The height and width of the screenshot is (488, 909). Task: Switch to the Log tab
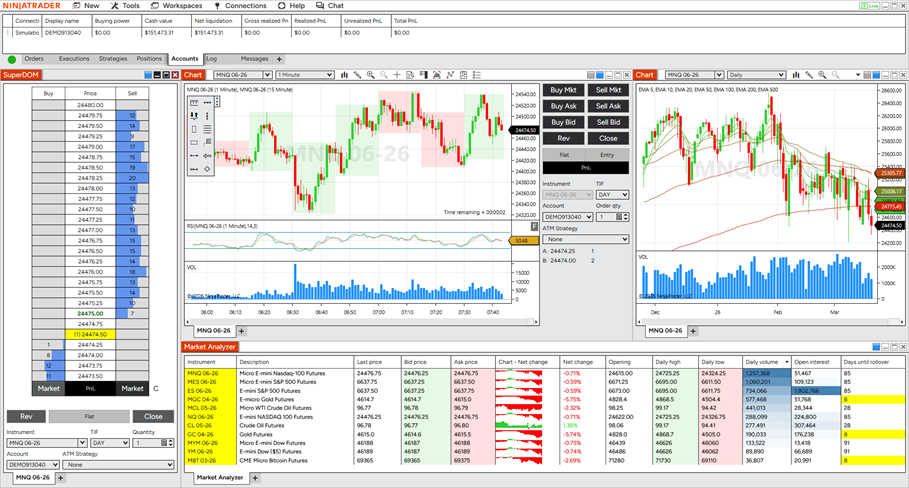click(212, 59)
